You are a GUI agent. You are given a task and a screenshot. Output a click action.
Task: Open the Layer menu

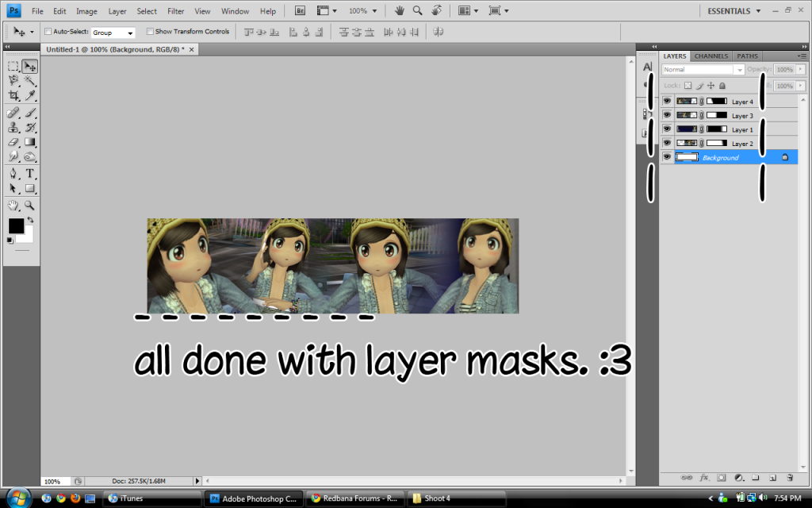pyautogui.click(x=117, y=11)
